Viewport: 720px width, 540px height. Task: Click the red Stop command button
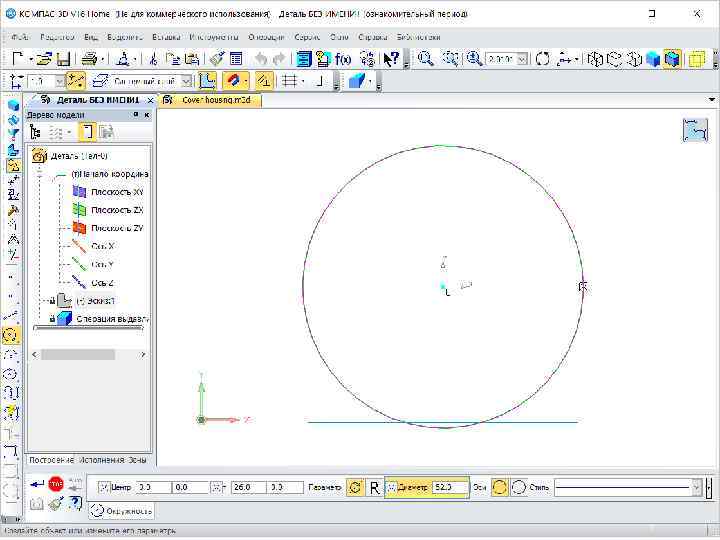[56, 484]
